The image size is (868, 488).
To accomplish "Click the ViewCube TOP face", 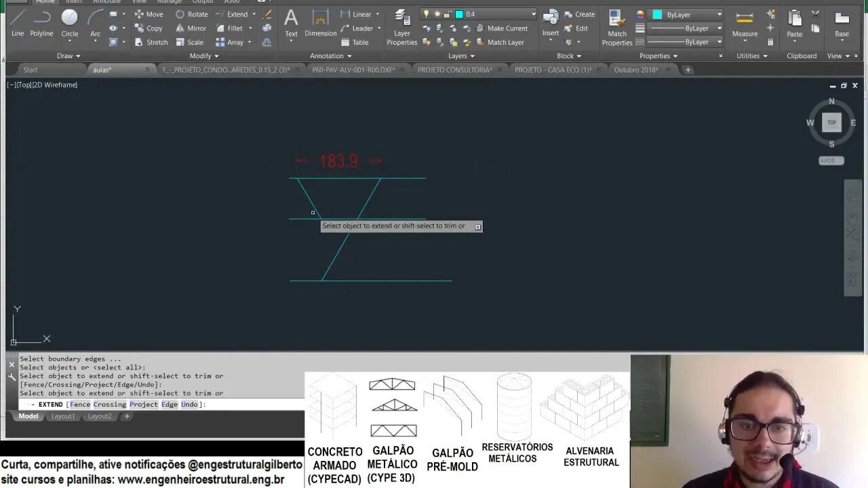I will pyautogui.click(x=831, y=123).
